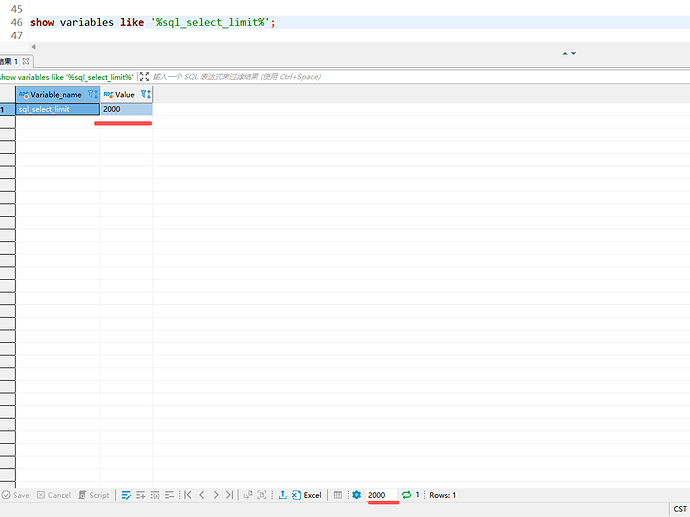Move to the next result row

tap(216, 495)
